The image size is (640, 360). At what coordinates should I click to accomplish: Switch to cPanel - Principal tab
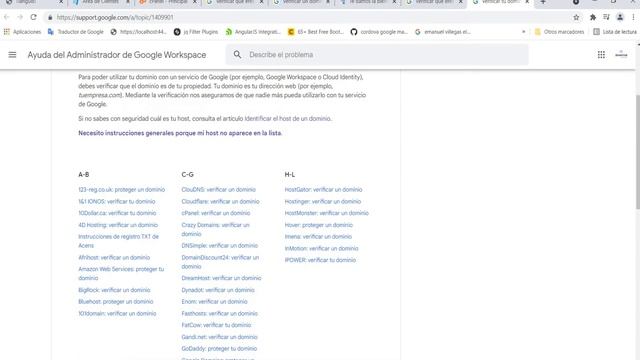click(x=168, y=2)
